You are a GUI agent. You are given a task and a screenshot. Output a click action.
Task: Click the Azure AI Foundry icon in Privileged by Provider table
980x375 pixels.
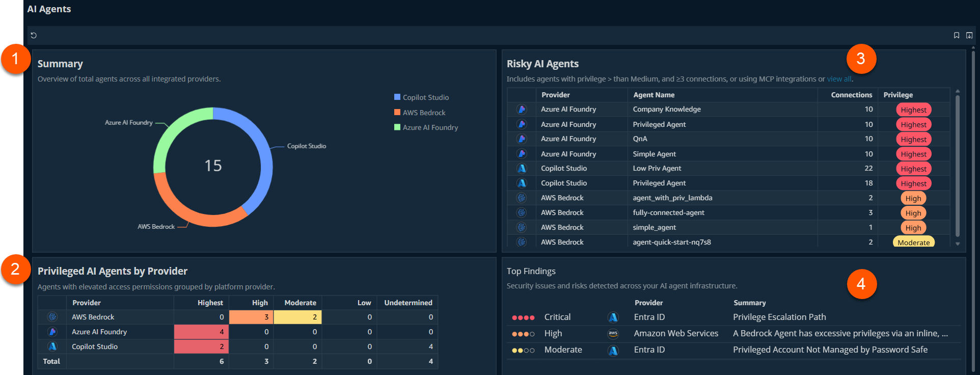pyautogui.click(x=52, y=332)
